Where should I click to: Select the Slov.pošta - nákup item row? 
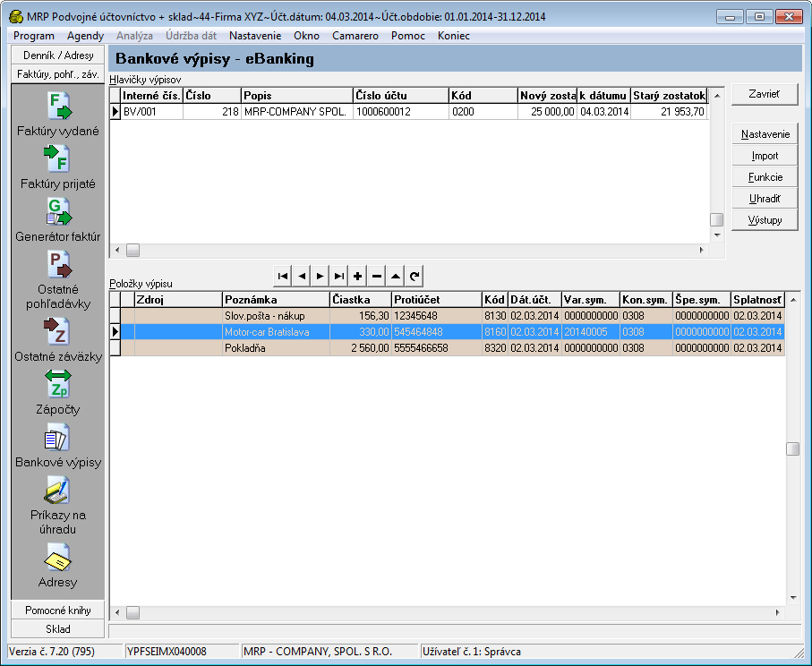(448, 316)
